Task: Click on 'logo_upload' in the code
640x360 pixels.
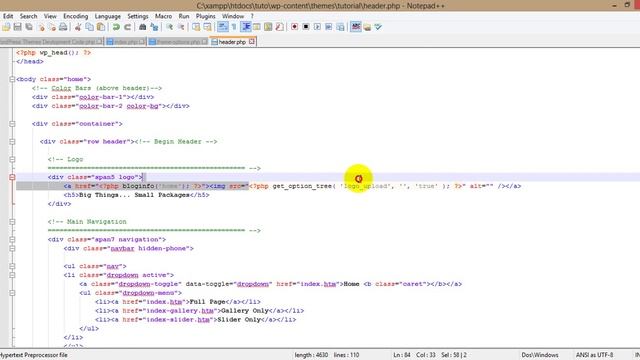Action: (367, 186)
